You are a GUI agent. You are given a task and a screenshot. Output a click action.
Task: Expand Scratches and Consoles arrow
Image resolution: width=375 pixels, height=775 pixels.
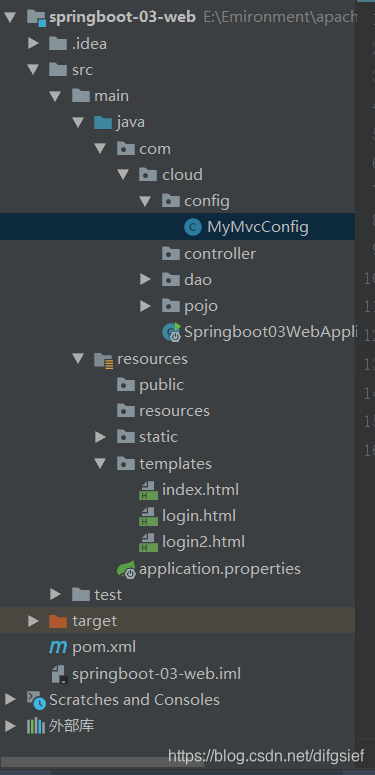click(x=10, y=699)
